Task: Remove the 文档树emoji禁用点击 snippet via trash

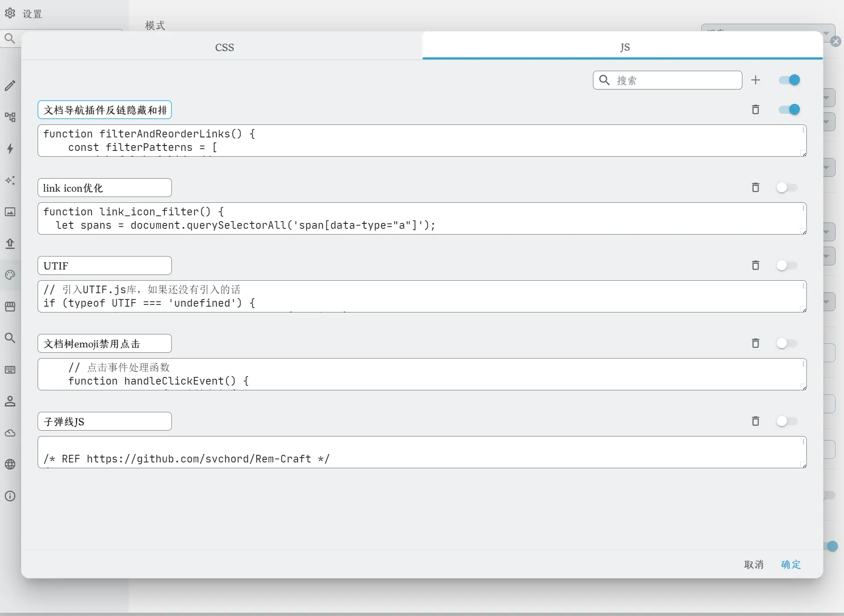Action: coord(755,343)
